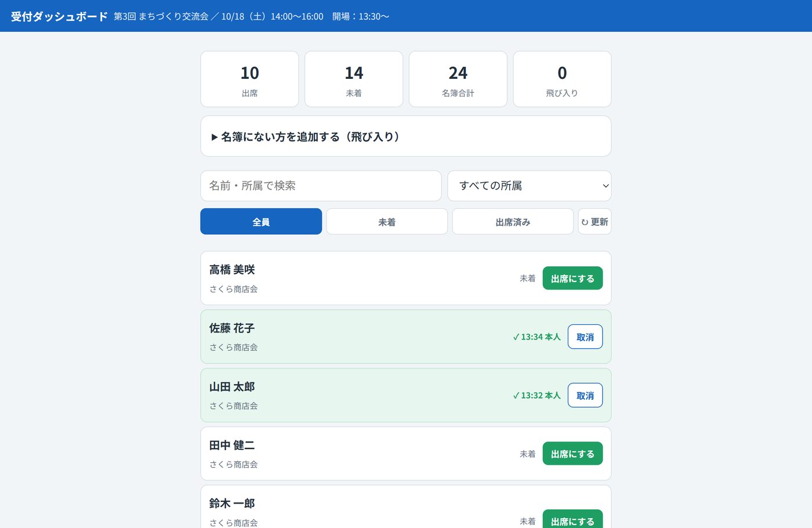Mark 鈴木 一郎 as 出席にする
Screen dimensions: 812x528
tap(572, 520)
